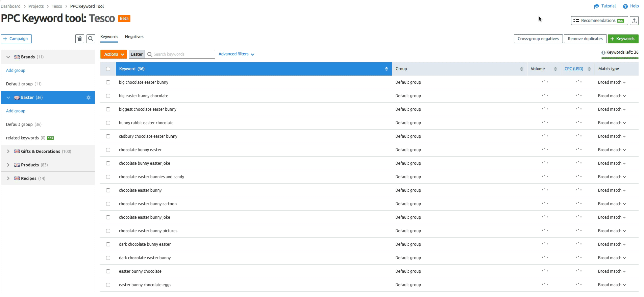Go to Projects breadcrumb

pyautogui.click(x=36, y=6)
